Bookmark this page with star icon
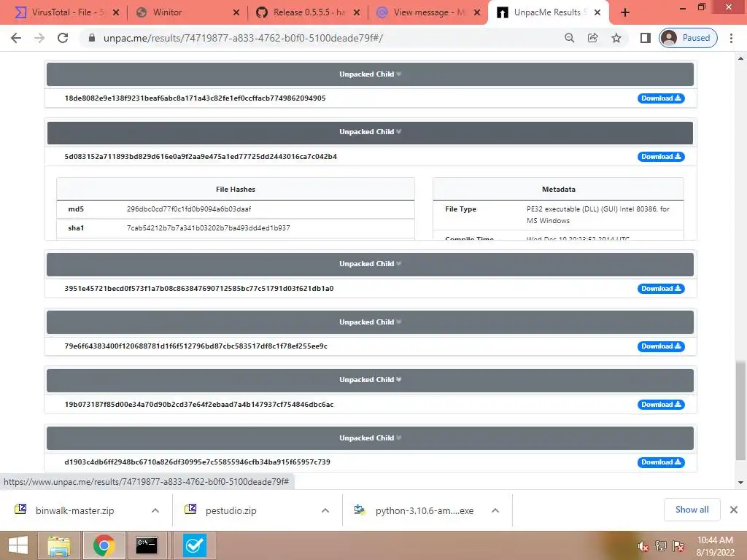This screenshot has width=747, height=560. 616,38
